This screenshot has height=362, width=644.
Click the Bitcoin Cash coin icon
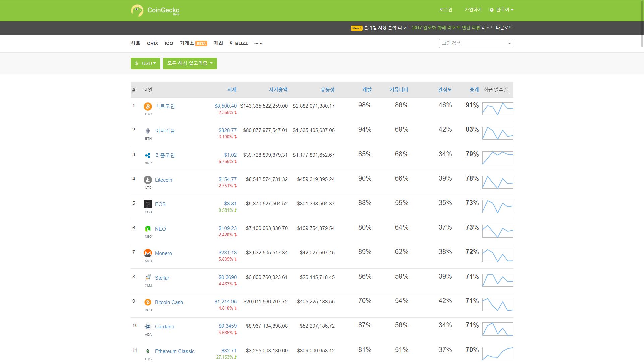(148, 302)
